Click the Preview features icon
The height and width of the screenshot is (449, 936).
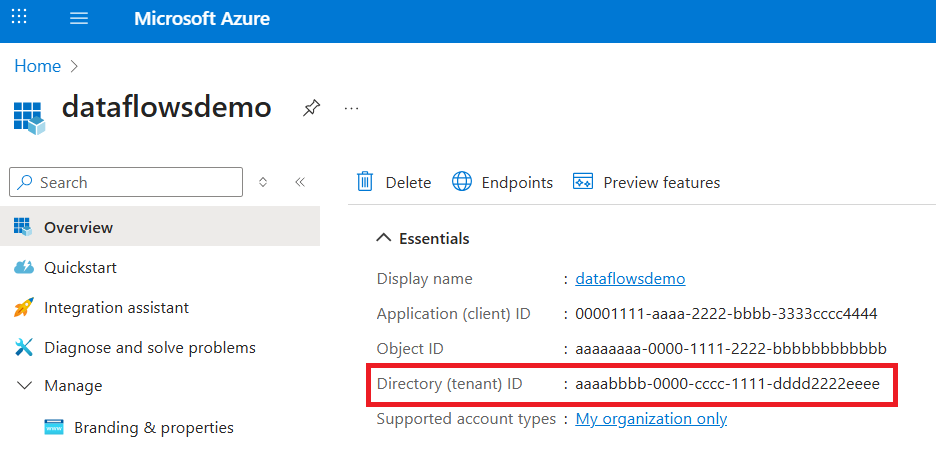tap(583, 182)
